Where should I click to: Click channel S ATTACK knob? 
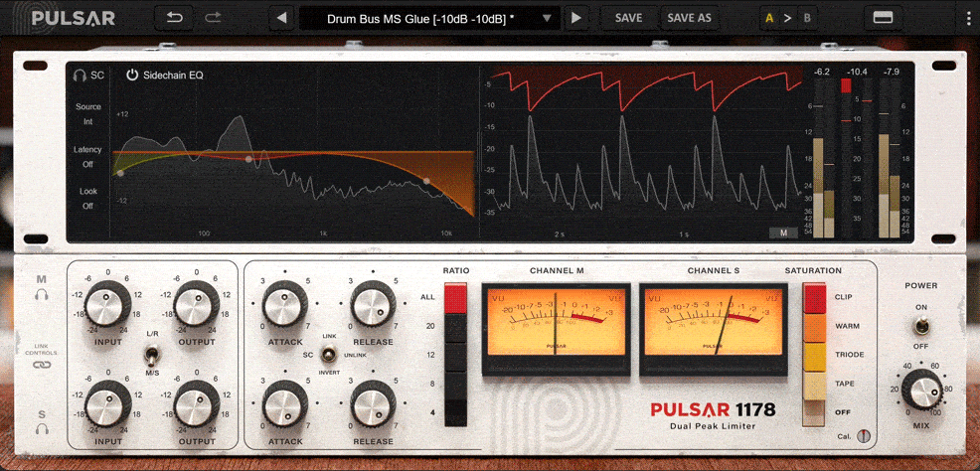pos(285,403)
